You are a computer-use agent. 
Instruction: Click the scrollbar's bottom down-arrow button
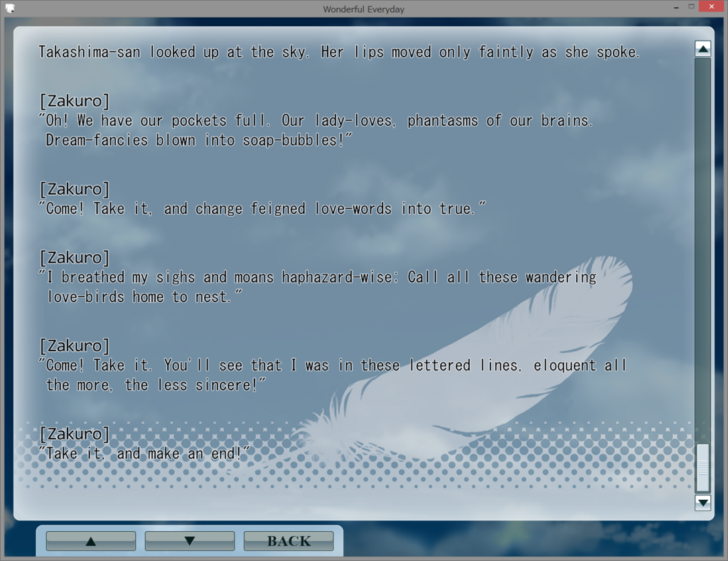[x=702, y=502]
